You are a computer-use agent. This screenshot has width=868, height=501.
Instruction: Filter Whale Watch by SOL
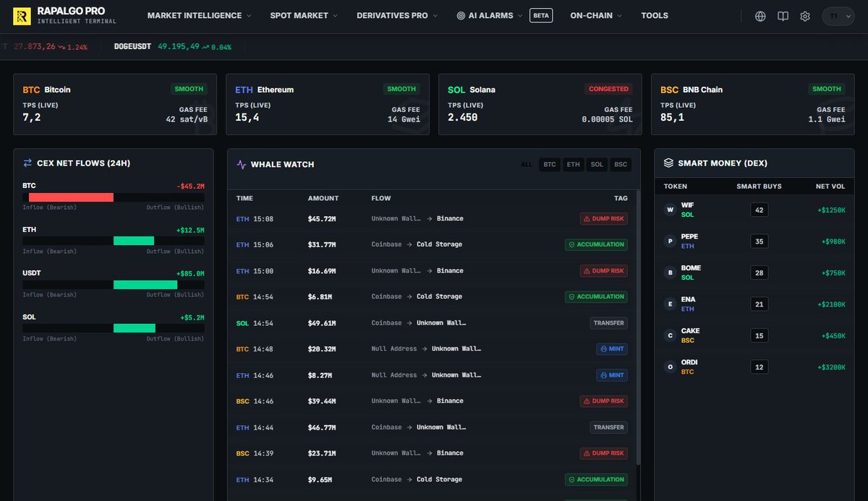coord(597,165)
